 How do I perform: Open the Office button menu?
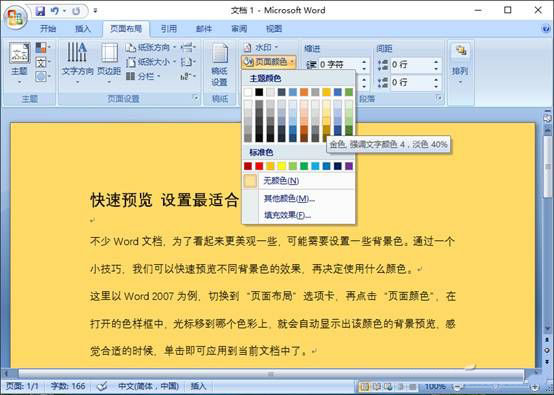[15, 17]
